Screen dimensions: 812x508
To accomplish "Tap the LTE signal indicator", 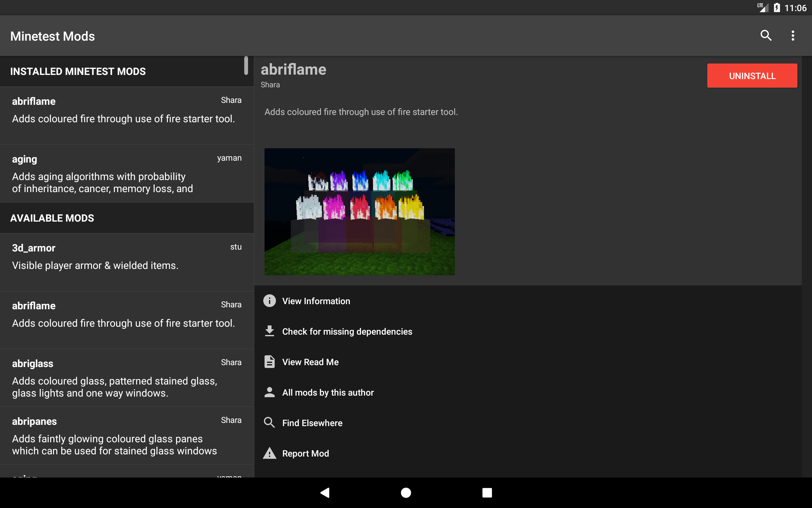I will (x=763, y=7).
